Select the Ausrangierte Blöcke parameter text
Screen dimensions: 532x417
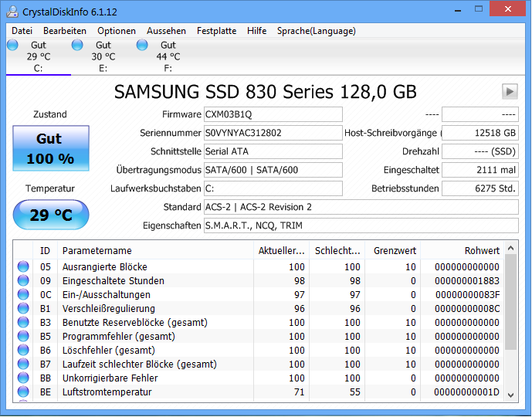[104, 267]
